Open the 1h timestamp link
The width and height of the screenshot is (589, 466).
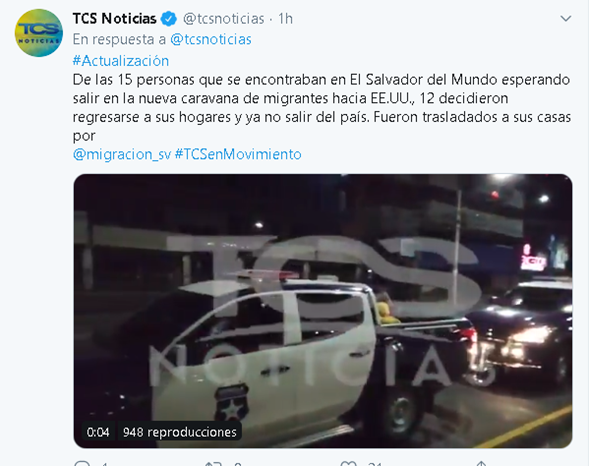click(x=285, y=19)
